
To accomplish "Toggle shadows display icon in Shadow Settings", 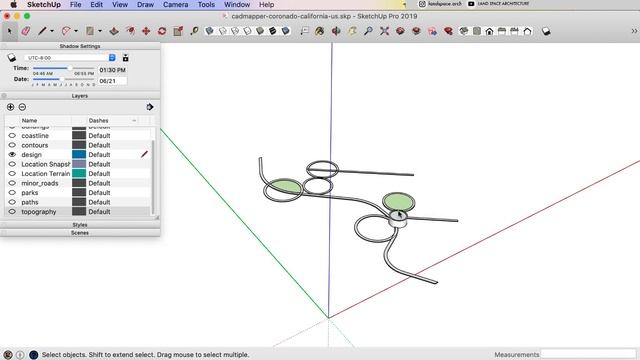I will [11, 58].
